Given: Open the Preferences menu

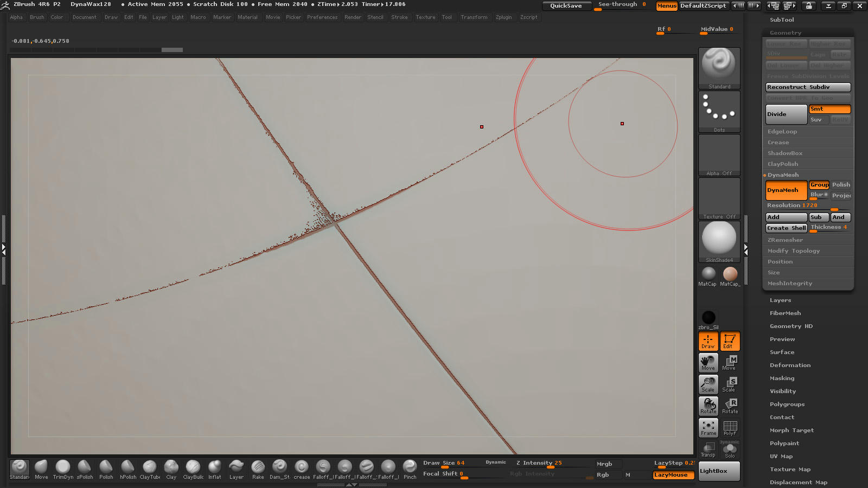Looking at the screenshot, I should point(322,17).
